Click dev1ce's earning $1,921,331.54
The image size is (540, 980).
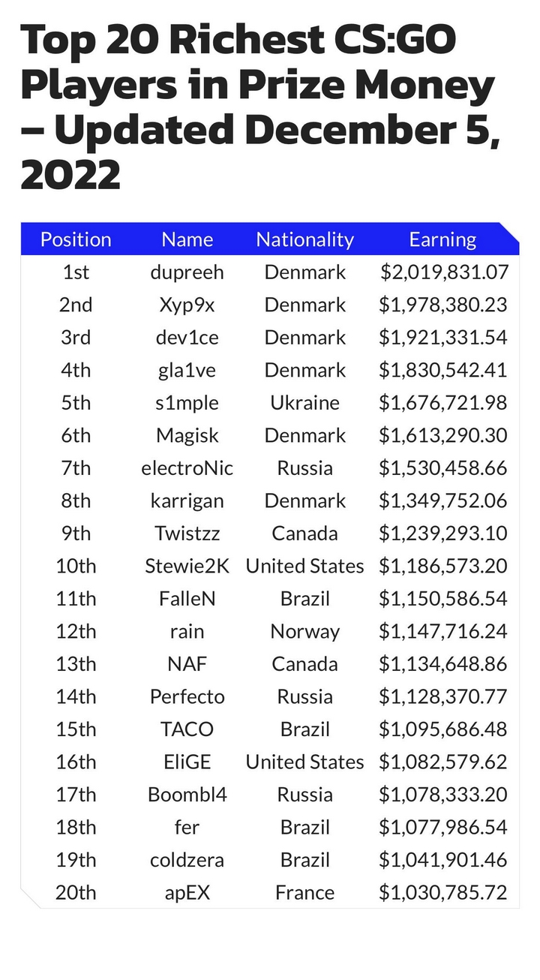click(442, 338)
